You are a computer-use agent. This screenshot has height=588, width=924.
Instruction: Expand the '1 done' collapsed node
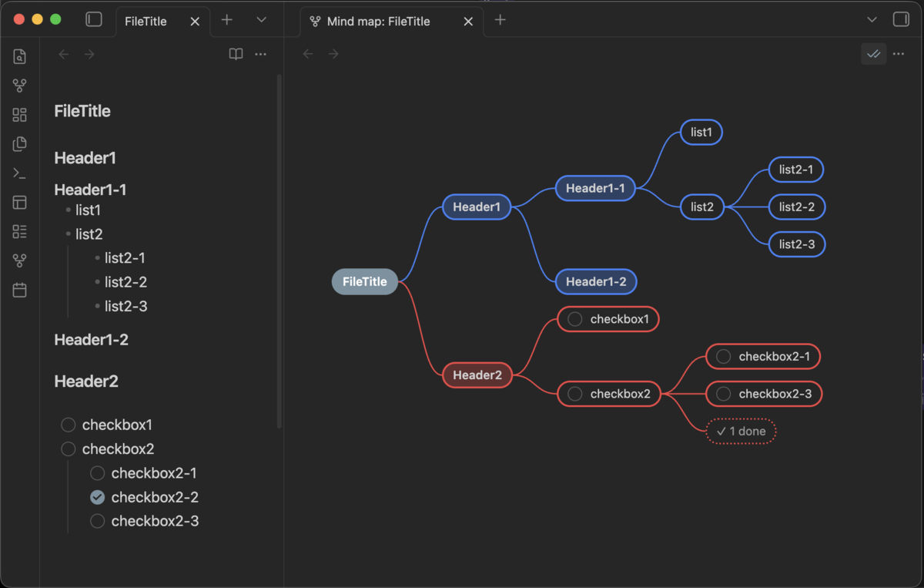(x=741, y=432)
